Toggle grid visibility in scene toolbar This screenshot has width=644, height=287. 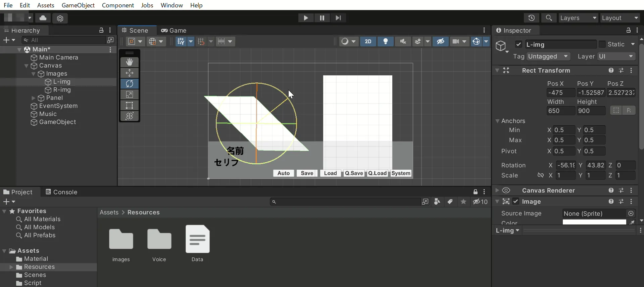(181, 41)
